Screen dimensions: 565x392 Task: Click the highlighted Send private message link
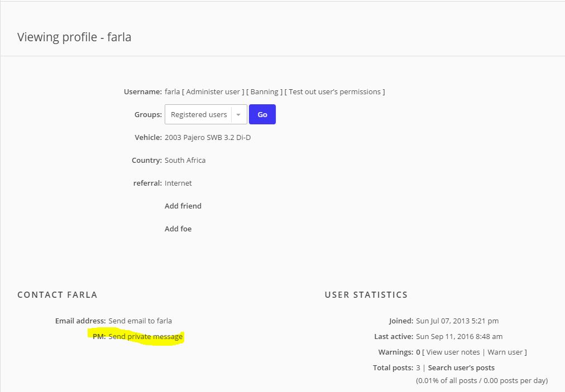146,336
